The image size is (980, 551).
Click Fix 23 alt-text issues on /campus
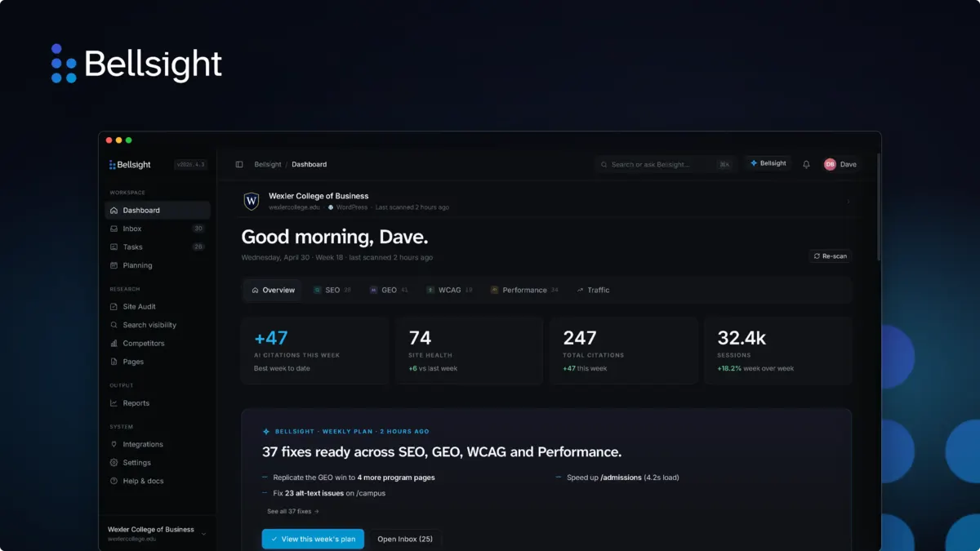(x=323, y=493)
